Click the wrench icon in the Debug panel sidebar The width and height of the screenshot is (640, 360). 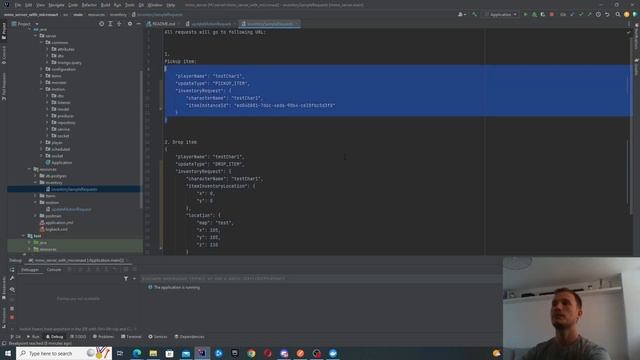pos(12,278)
